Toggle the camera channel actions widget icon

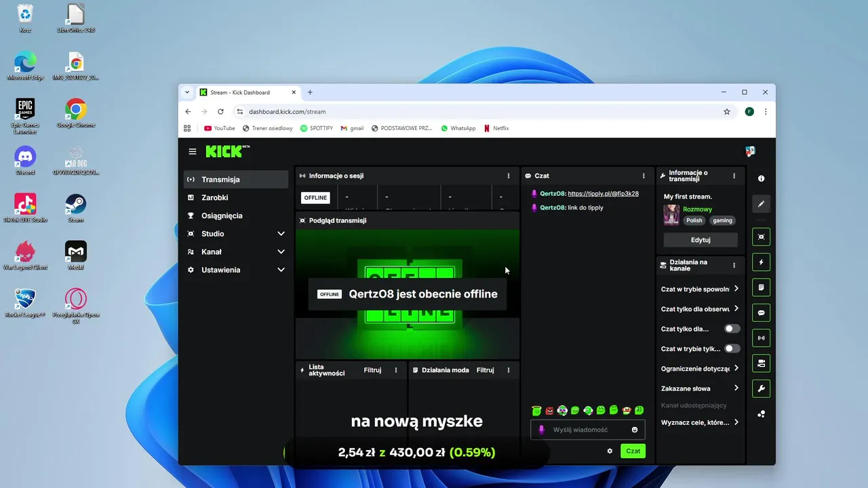pyautogui.click(x=761, y=364)
